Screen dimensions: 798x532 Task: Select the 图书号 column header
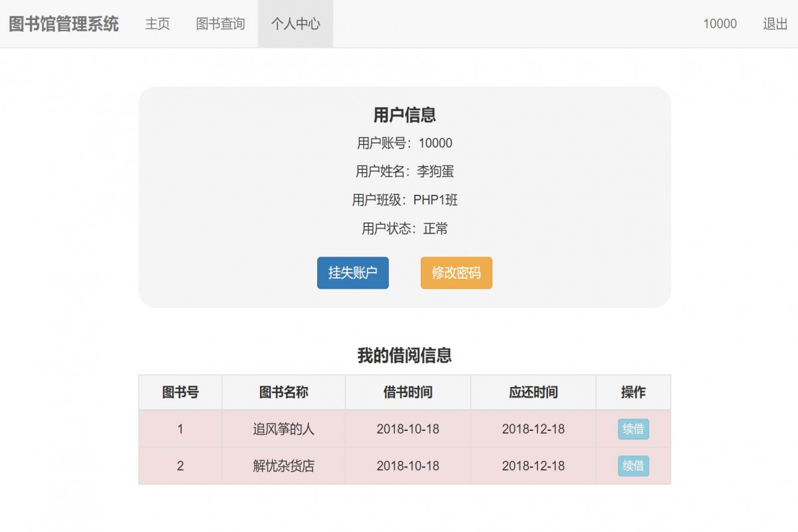[180, 392]
